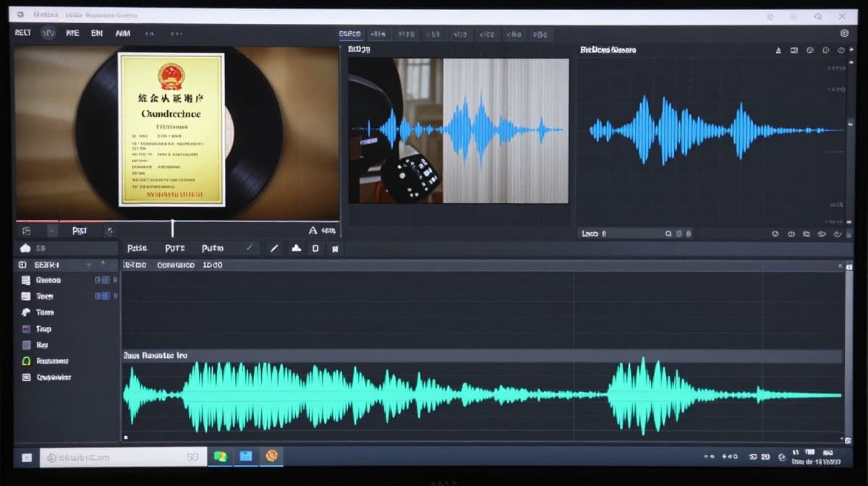Select the green waveform clip in the timeline
This screenshot has height=486, width=868.
(482, 396)
